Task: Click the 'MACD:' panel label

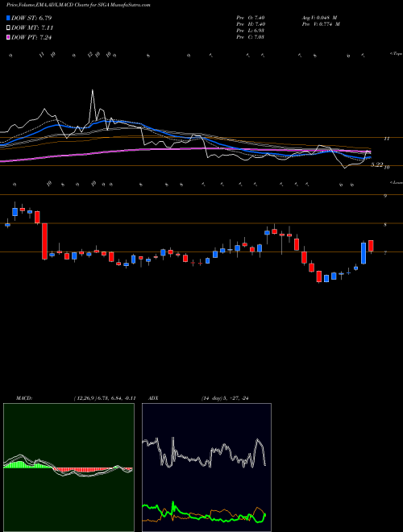Action: click(x=24, y=398)
